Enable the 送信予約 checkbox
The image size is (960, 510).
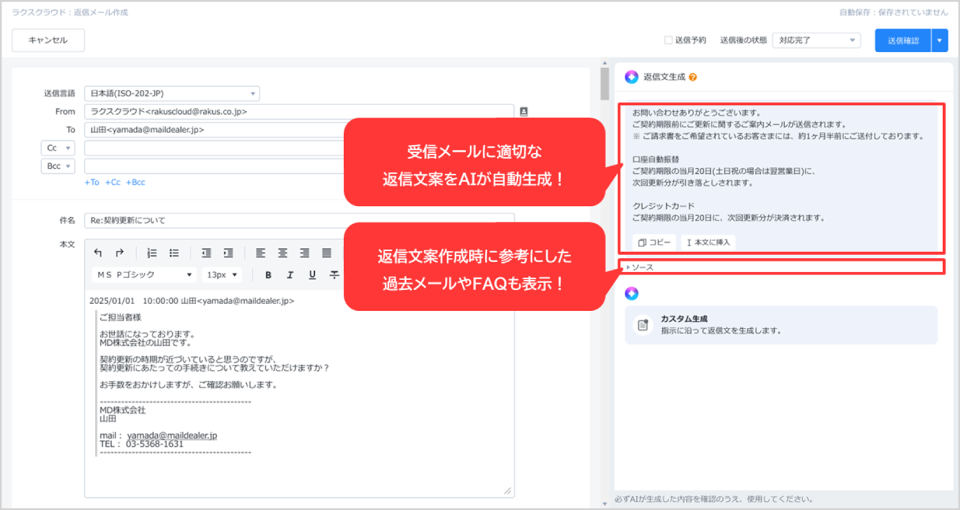point(668,40)
